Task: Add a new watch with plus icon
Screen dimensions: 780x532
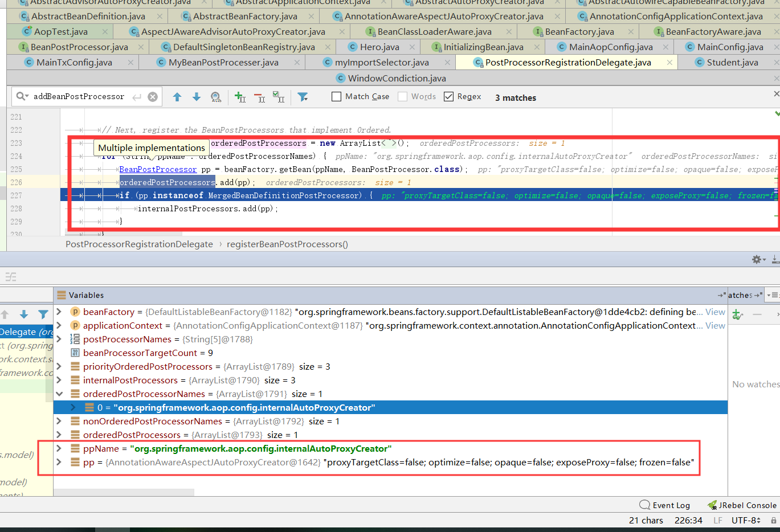Action: coord(737,314)
